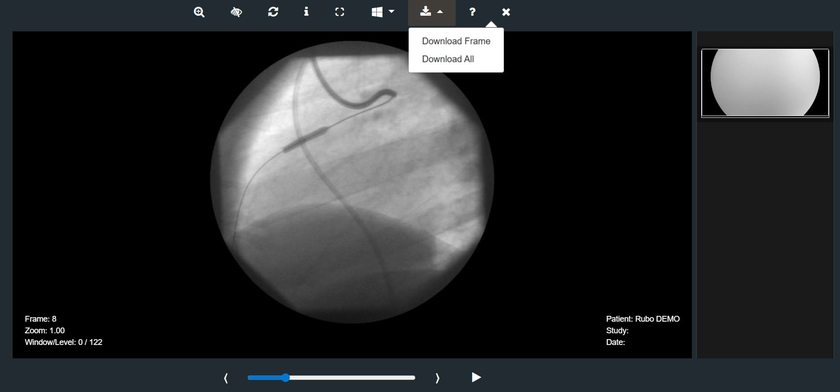Click the angiogram image in the viewport
Image resolution: width=840 pixels, height=392 pixels.
352,182
